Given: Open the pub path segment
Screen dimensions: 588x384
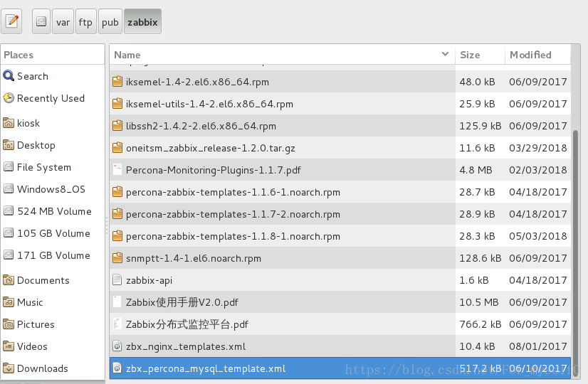Looking at the screenshot, I should [x=110, y=22].
